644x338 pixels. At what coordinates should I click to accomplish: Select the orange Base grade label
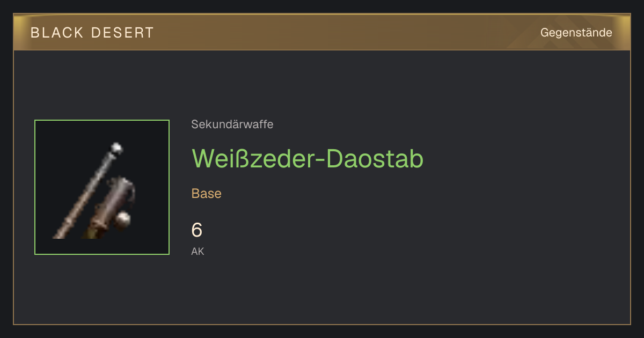pyautogui.click(x=207, y=194)
